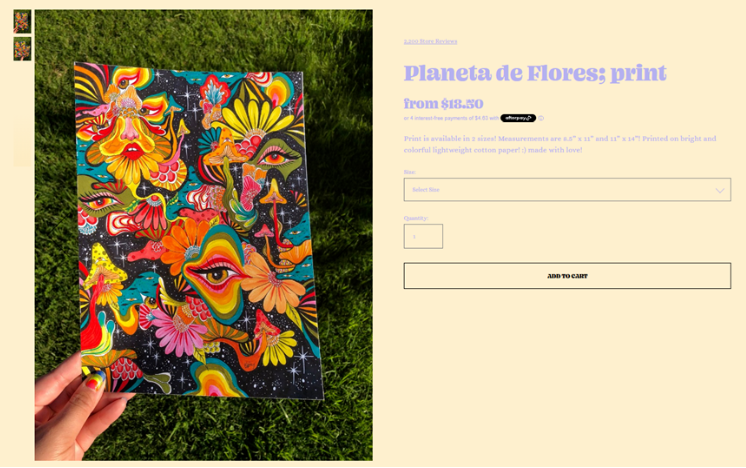Open the 2,200 Store Reviews link
Viewport: 746px width, 468px height.
point(430,41)
